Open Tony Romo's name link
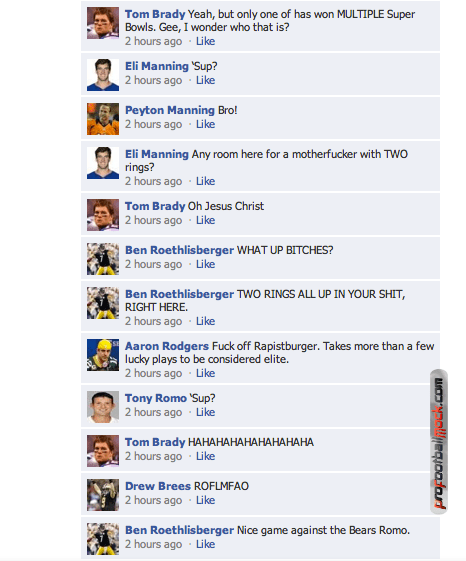Viewport: 466px width, 561px height. (x=156, y=398)
